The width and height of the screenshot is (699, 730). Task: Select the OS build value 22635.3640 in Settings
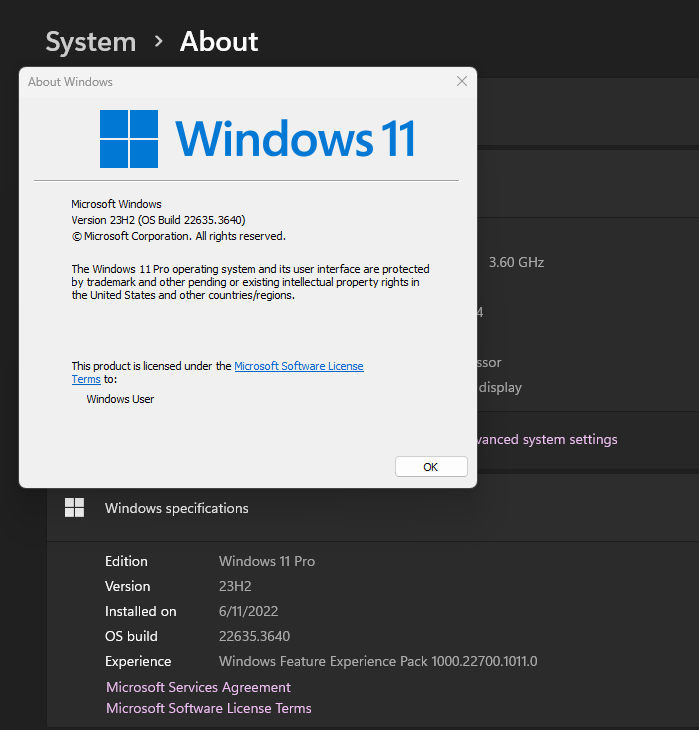(254, 636)
